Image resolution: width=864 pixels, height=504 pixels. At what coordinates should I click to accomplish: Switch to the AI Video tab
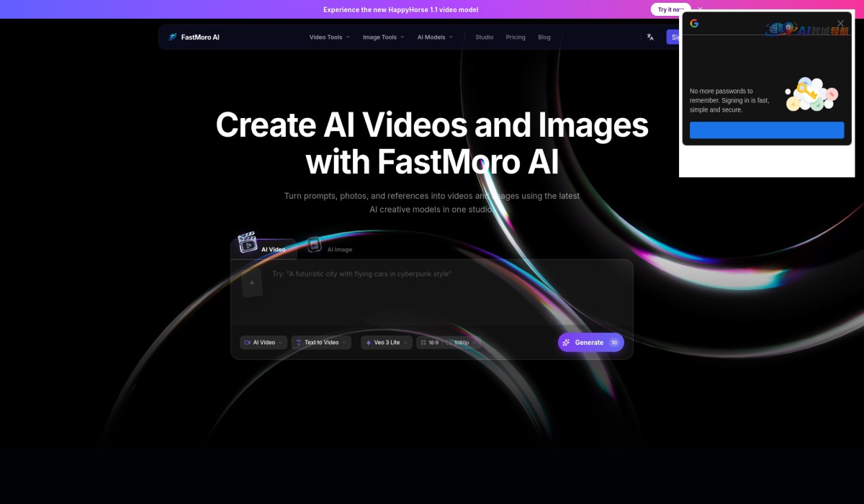click(x=264, y=249)
